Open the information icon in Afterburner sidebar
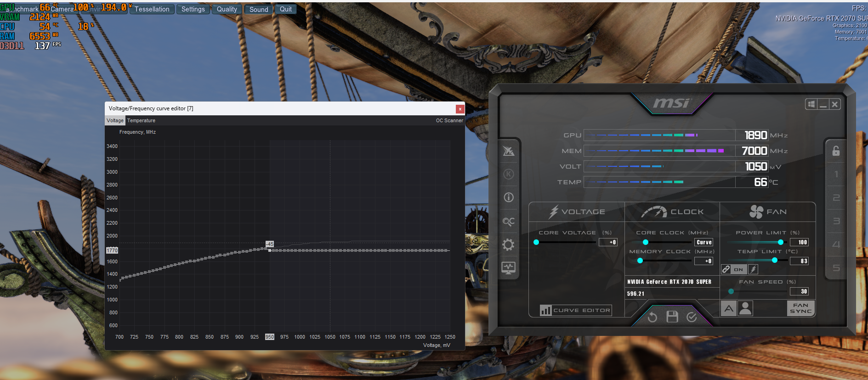The width and height of the screenshot is (868, 380). (508, 197)
